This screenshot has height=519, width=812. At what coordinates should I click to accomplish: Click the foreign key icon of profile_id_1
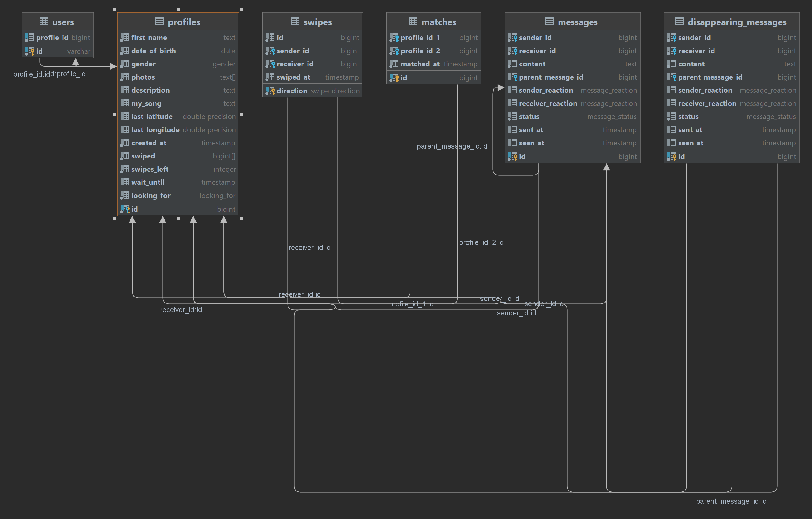[x=394, y=38]
